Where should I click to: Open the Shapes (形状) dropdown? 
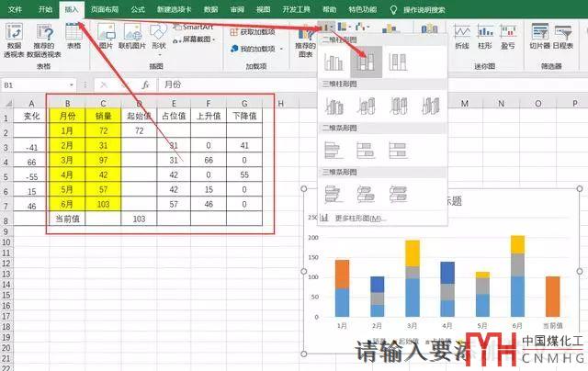[x=161, y=40]
